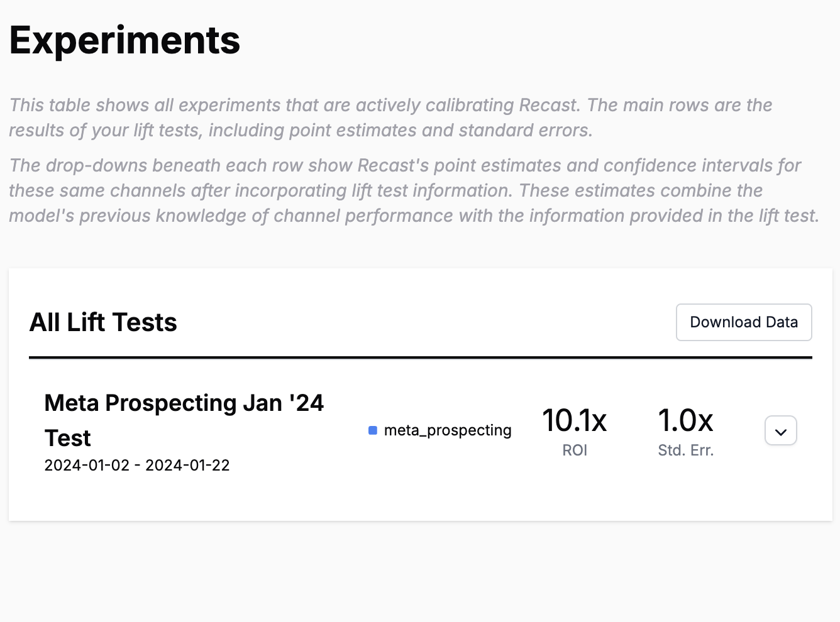
Task: Click the Download Data button
Action: pos(744,322)
